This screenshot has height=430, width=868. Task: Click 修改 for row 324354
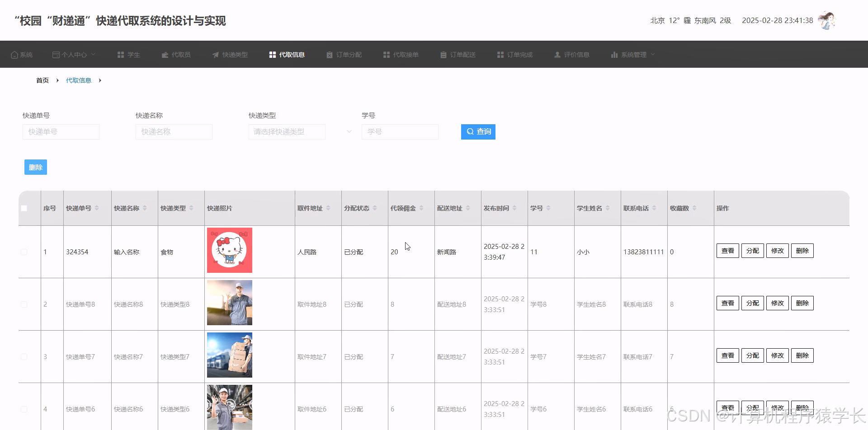click(778, 251)
